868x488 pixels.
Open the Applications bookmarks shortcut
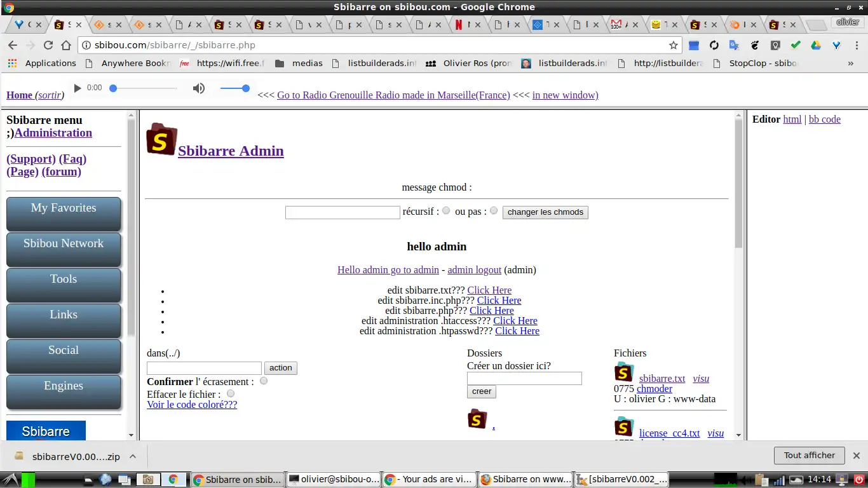(x=42, y=63)
